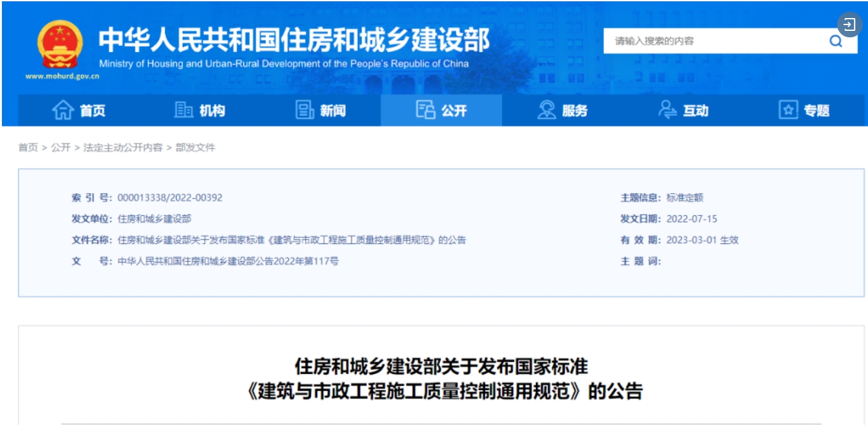Click the newspaper icon beside 新闻
Viewport: 868px width, 428px height.
click(305, 110)
